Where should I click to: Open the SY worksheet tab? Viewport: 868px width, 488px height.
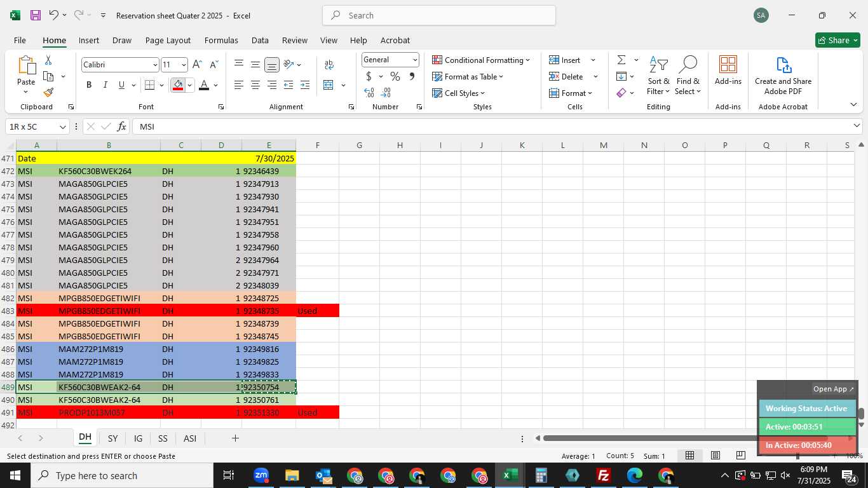tap(112, 438)
